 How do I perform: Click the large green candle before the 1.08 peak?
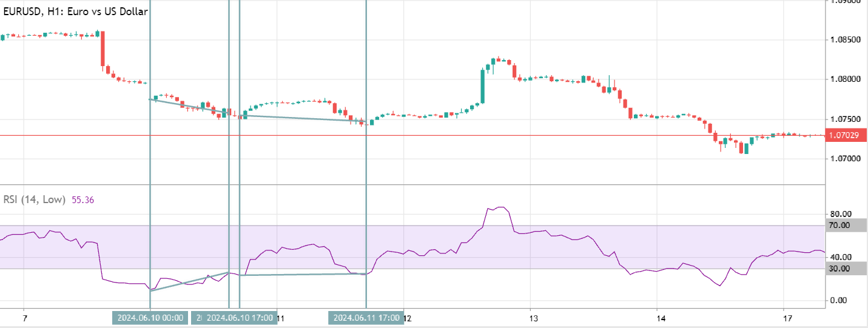(483, 86)
